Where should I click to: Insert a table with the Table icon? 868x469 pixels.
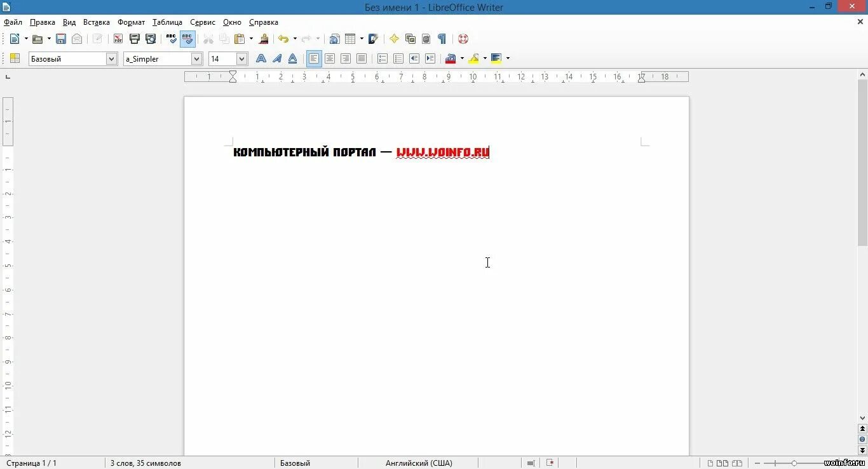click(350, 39)
